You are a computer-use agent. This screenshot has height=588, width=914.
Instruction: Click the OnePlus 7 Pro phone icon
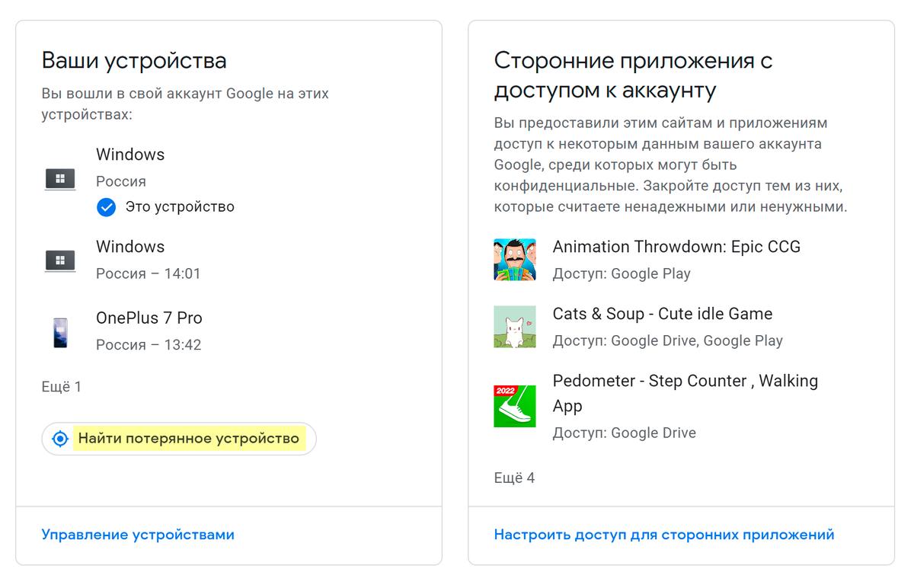[60, 333]
